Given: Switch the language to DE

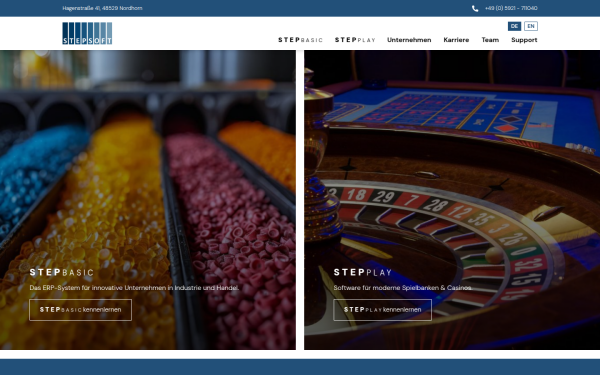Looking at the screenshot, I should click(514, 26).
